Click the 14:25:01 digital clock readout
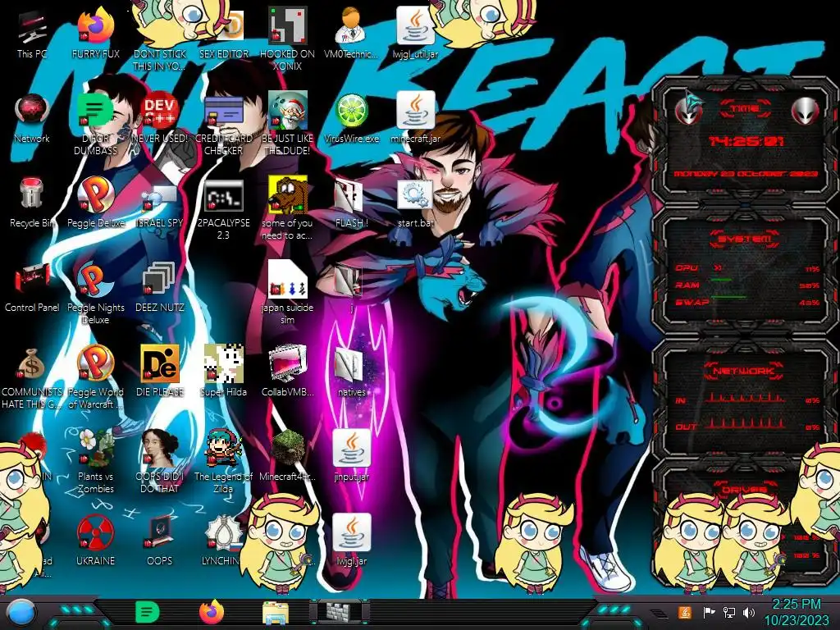 [745, 141]
